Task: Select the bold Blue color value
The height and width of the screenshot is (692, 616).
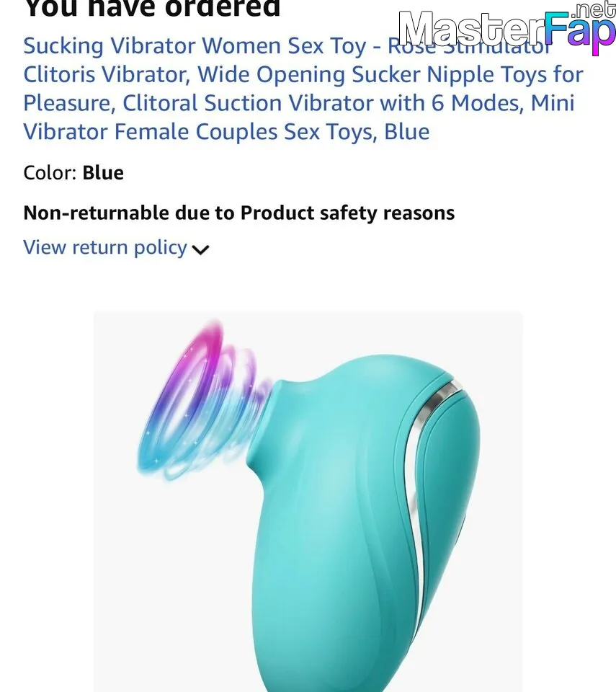Action: pos(103,172)
